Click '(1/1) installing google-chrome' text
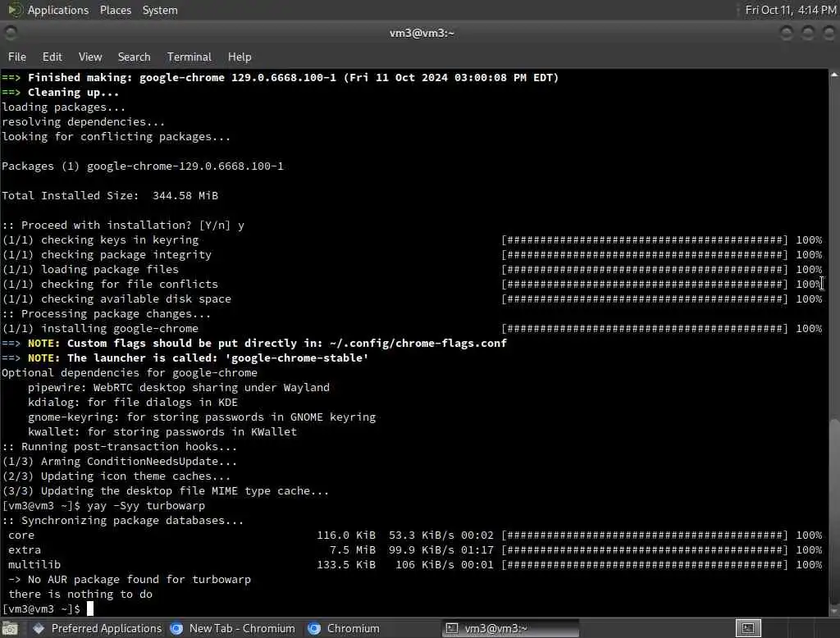840x638 pixels. click(100, 328)
